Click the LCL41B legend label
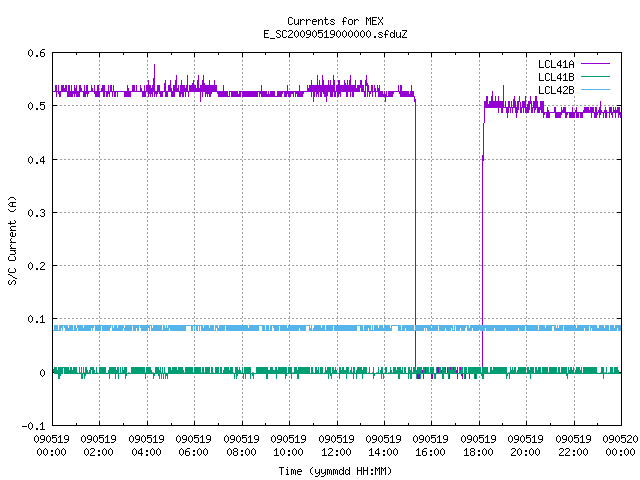Viewport: 640px width, 480px height. (556, 77)
